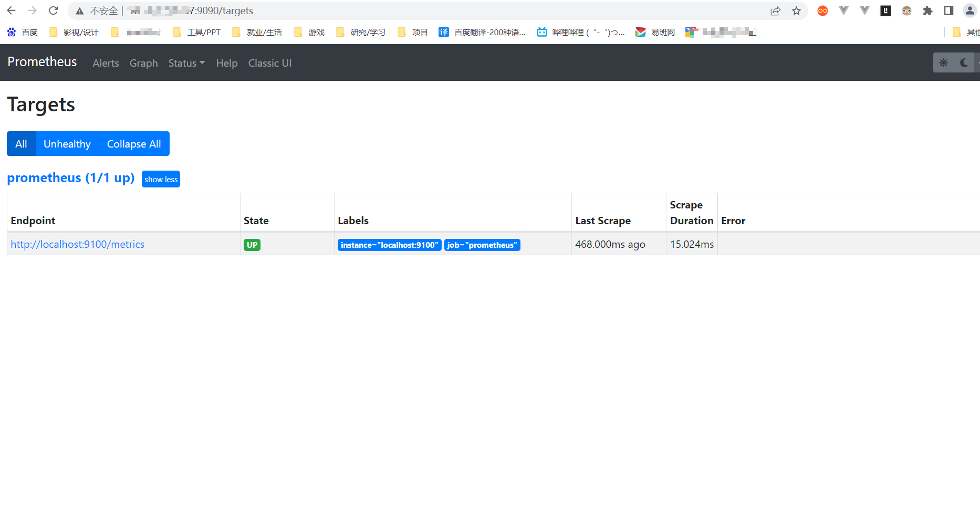
Task: Click the not-secure warning icon
Action: pos(80,11)
